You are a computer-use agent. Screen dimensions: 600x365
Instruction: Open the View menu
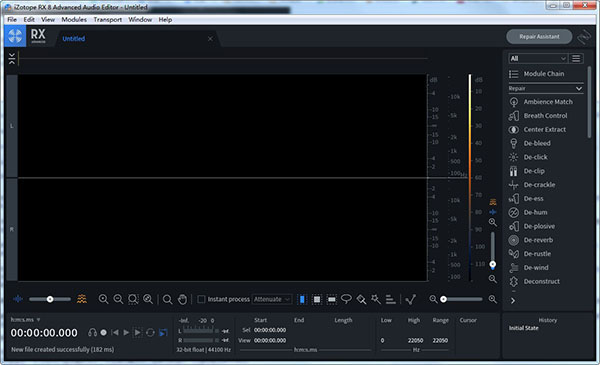[x=48, y=20]
